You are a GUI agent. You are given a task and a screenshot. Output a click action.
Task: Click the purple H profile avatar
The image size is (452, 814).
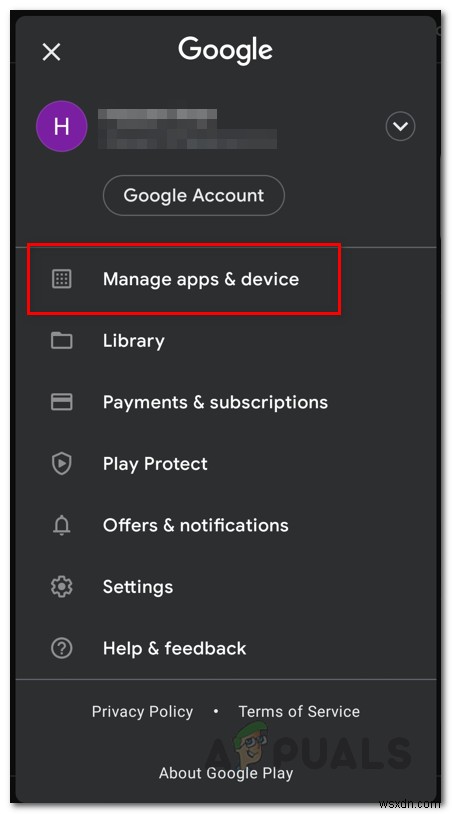pos(61,127)
